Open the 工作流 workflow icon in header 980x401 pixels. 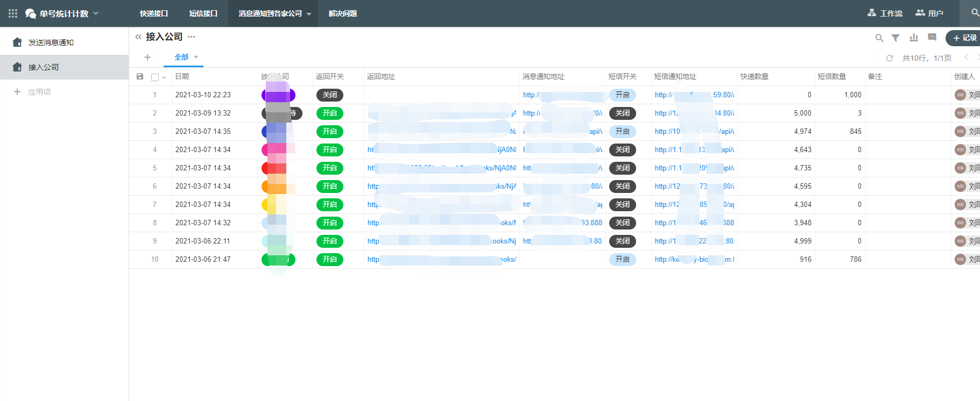[872, 13]
